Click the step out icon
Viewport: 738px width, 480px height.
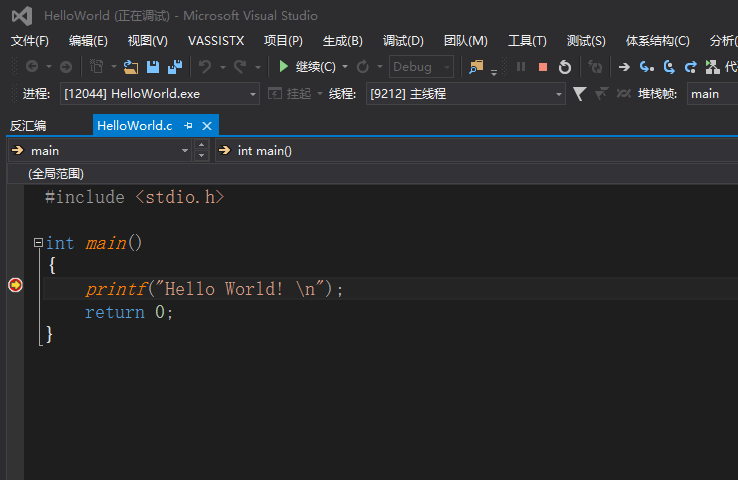(x=690, y=67)
